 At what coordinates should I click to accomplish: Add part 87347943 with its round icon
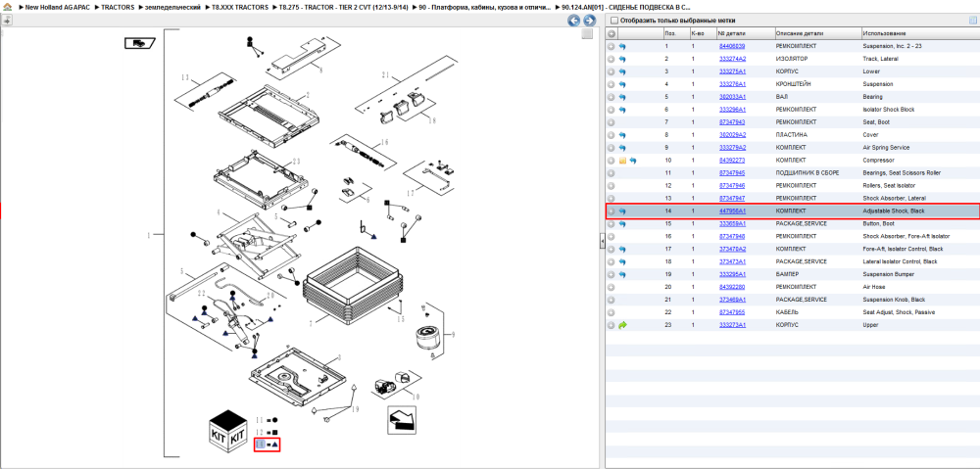tap(612, 122)
